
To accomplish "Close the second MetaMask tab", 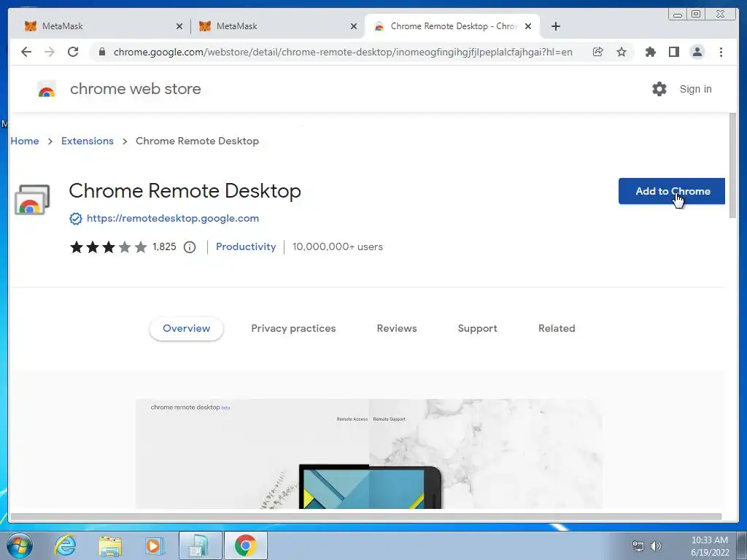I will click(354, 27).
